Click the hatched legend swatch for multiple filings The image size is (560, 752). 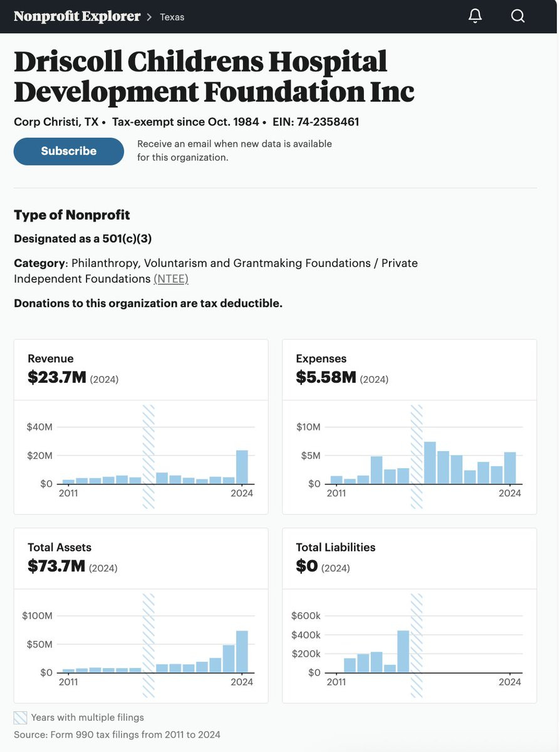point(20,718)
